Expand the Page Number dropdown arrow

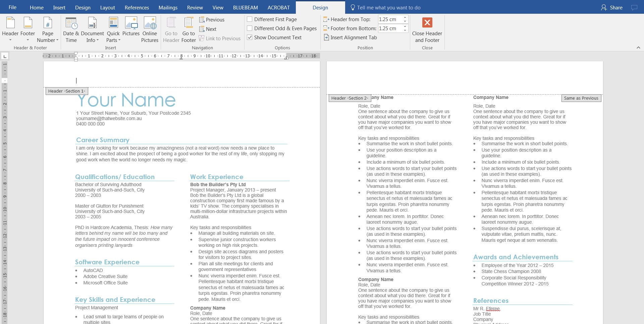[57, 40]
